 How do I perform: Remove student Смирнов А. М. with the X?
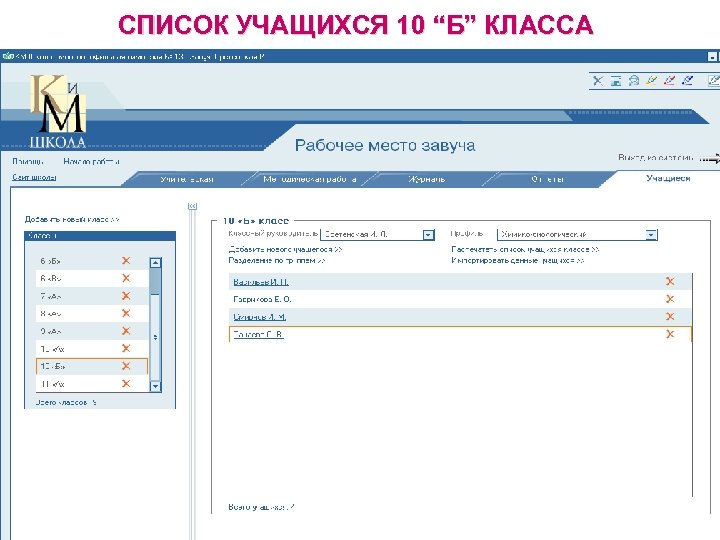[x=670, y=316]
